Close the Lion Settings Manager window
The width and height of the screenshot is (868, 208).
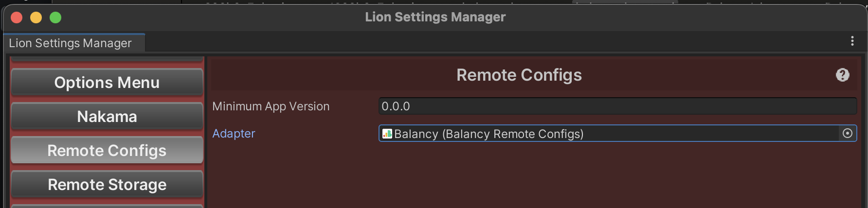pos(17,17)
